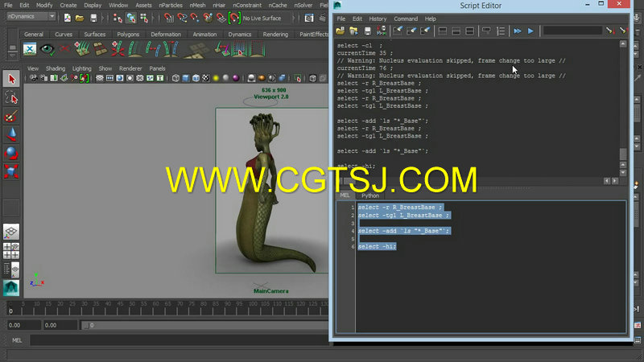
Task: Click the first shelf icon with blue X
Action: tap(30, 49)
